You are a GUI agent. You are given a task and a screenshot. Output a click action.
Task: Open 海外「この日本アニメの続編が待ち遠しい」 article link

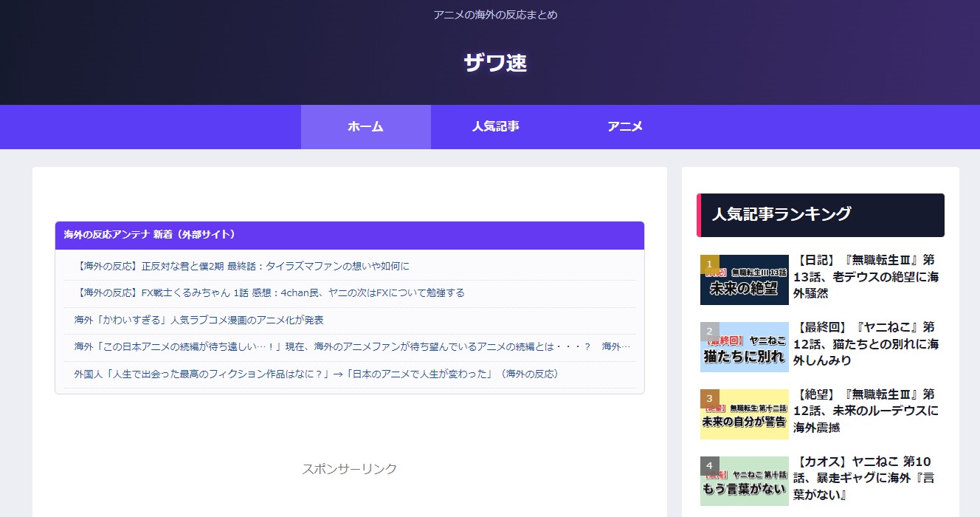coord(352,346)
